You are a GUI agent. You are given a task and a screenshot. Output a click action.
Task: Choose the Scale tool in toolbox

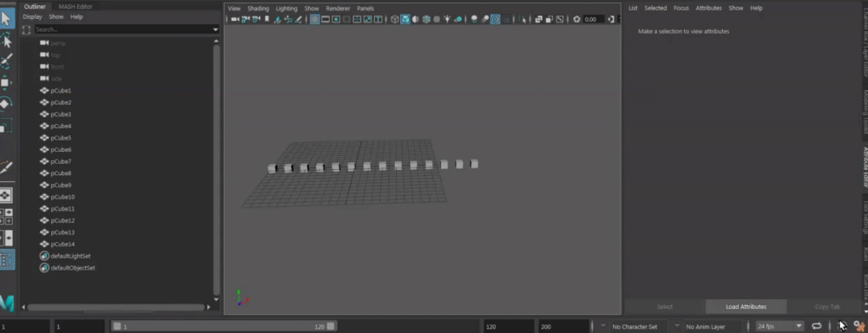5,126
